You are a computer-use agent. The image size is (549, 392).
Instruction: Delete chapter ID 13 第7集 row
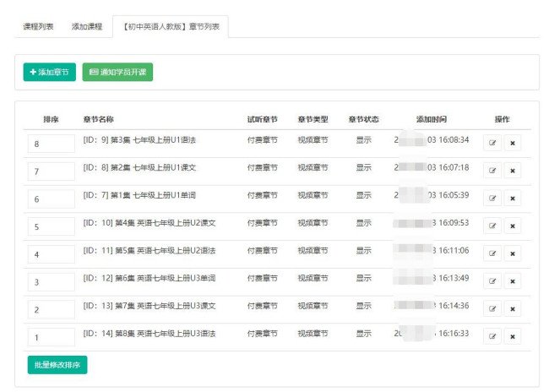click(x=513, y=309)
